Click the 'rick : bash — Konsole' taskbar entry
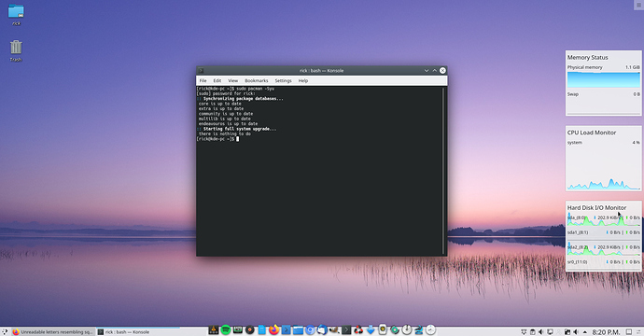Viewport: 644px width, 336px height. 138,332
